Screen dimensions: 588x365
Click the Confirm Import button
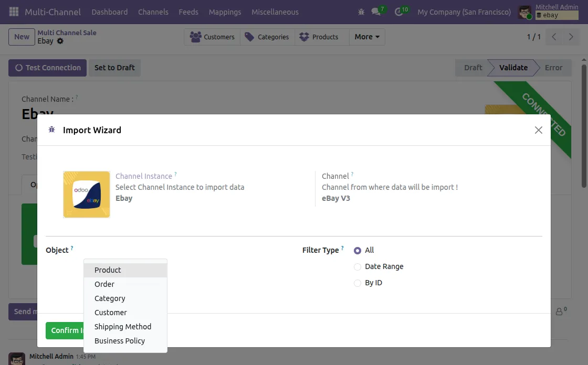[65, 330]
